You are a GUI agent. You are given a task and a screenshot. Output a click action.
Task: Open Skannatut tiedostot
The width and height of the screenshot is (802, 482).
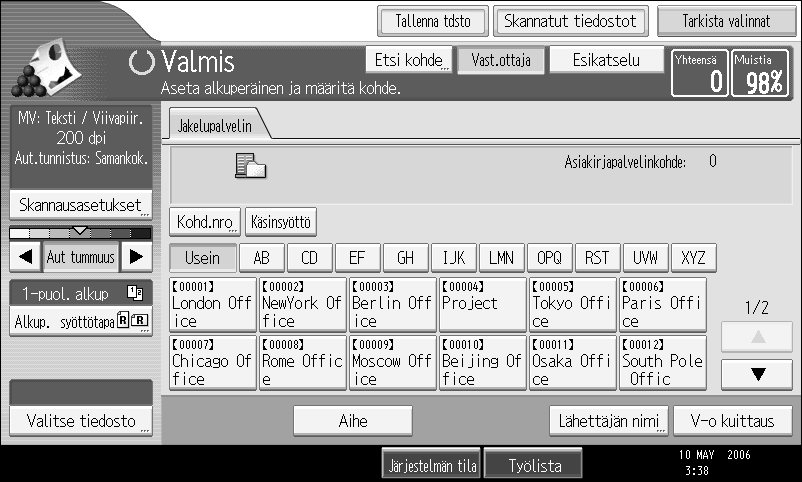tap(570, 21)
